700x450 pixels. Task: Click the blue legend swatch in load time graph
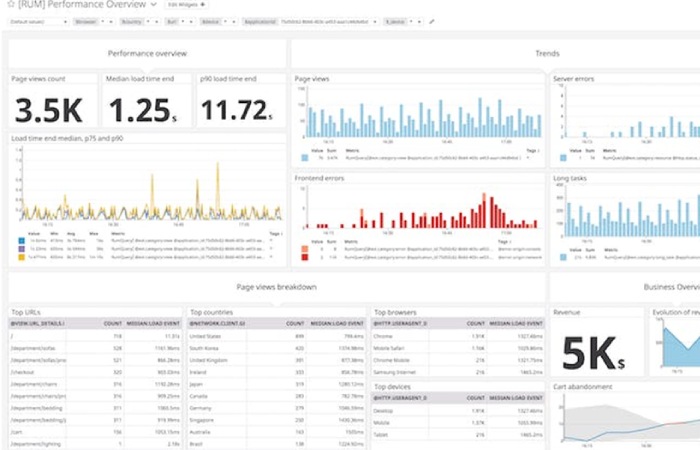[x=21, y=241]
